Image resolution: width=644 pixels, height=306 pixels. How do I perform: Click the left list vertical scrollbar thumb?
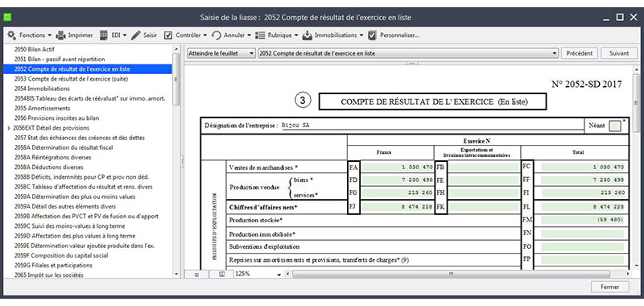175,79
